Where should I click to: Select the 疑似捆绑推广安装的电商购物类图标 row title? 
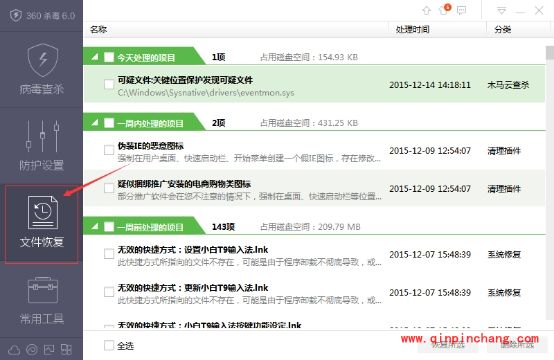tap(184, 184)
